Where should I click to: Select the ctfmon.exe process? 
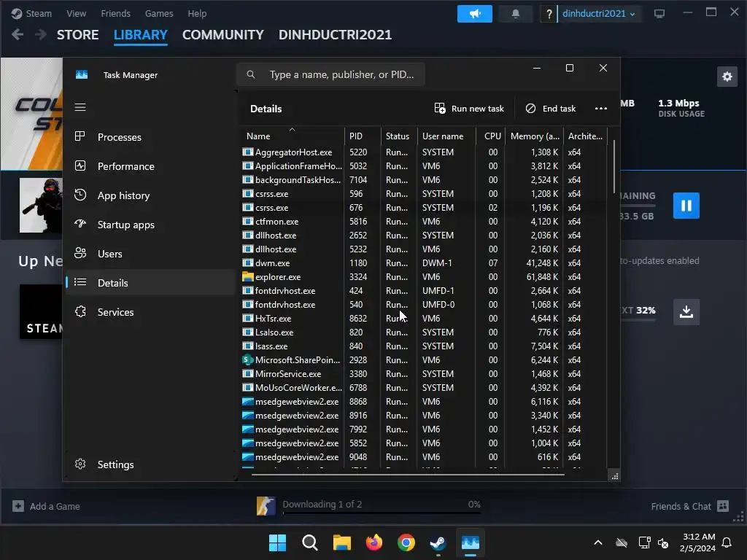[424, 222]
